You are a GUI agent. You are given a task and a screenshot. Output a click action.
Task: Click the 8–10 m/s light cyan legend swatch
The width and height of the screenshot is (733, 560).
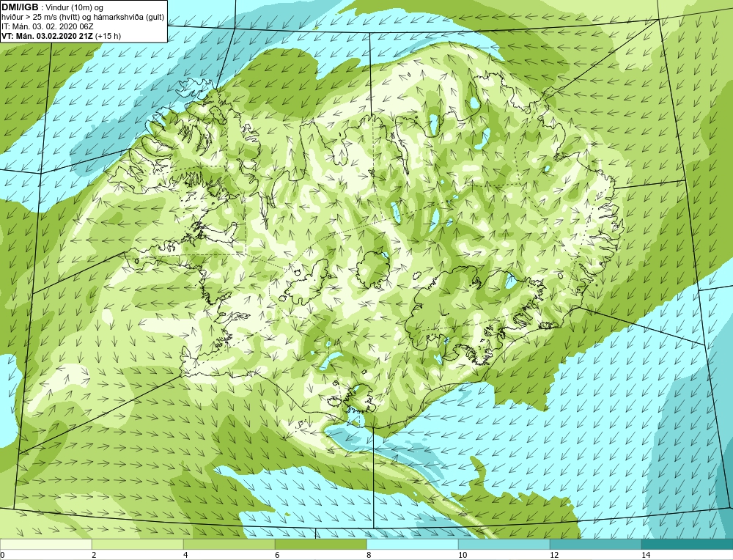point(412,544)
